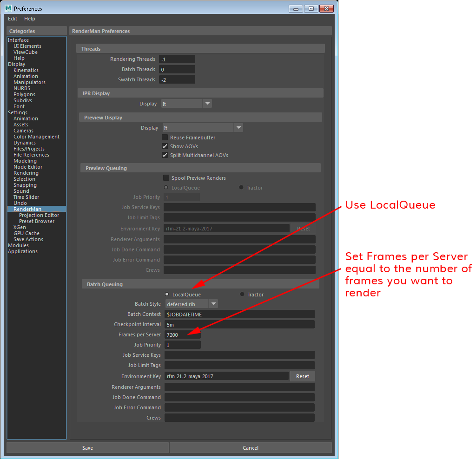The image size is (476, 459).
Task: Select Tractor radio in Preview Queuing
Action: click(241, 188)
